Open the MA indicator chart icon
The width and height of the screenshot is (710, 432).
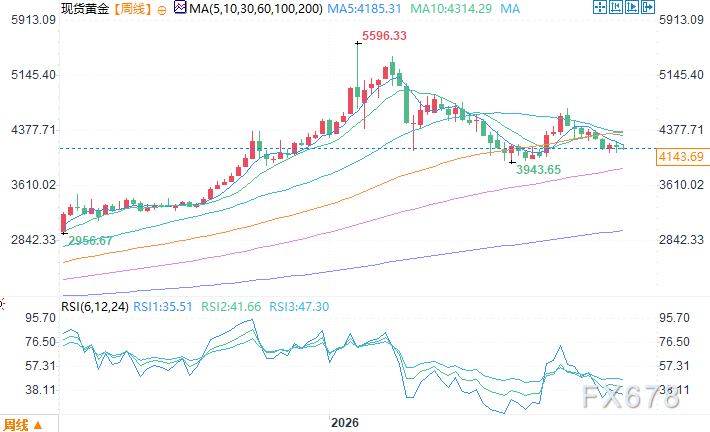click(180, 7)
